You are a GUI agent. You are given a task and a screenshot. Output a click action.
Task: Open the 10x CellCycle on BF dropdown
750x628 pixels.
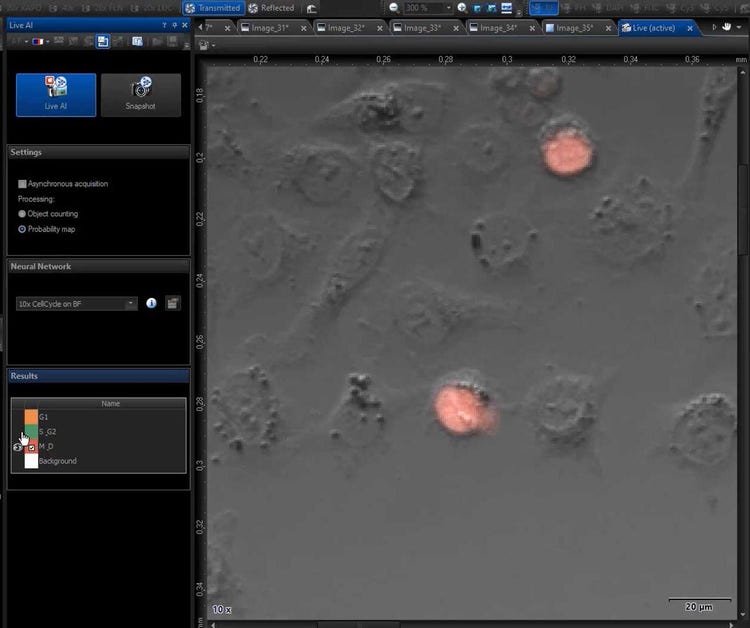[x=76, y=303]
